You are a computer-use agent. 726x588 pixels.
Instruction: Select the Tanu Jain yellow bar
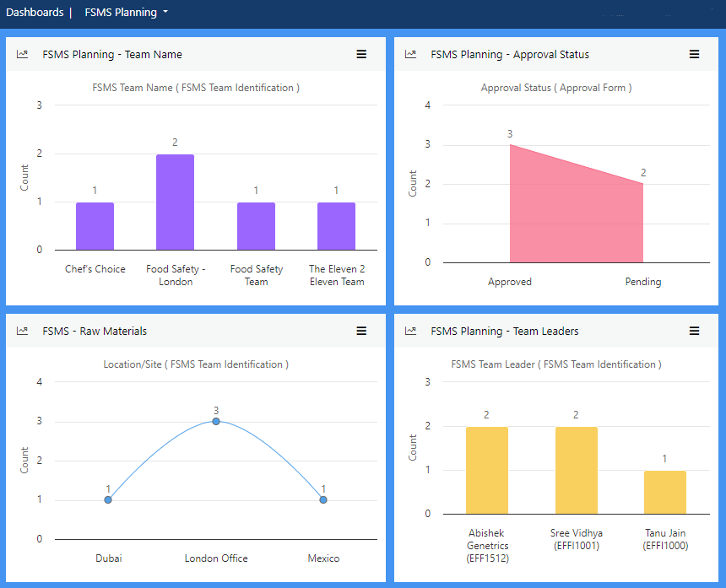(x=664, y=493)
